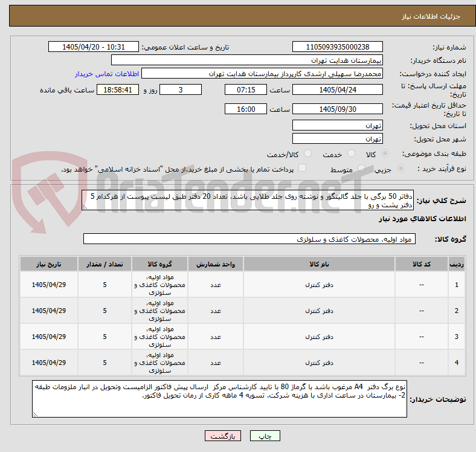The width and height of the screenshot is (476, 452).
Task: Click the اطلاعات کالاهای مورد نیاز heading
Action: click(422, 219)
